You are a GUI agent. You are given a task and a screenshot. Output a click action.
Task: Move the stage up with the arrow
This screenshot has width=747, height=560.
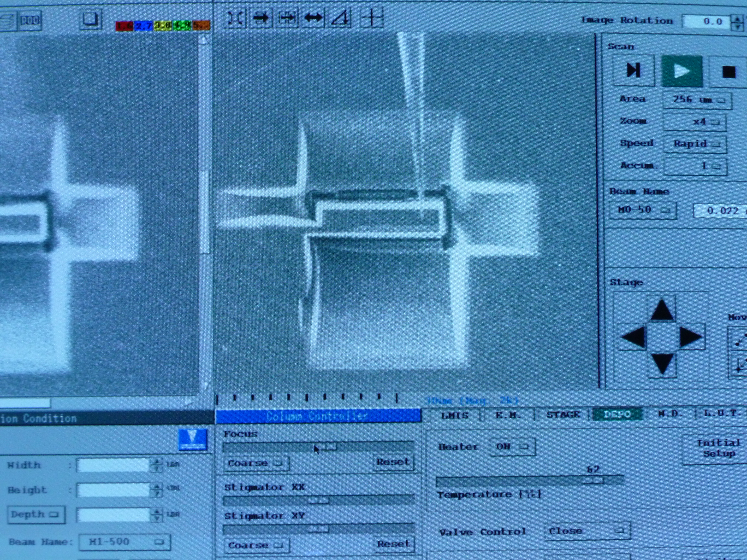(x=662, y=309)
